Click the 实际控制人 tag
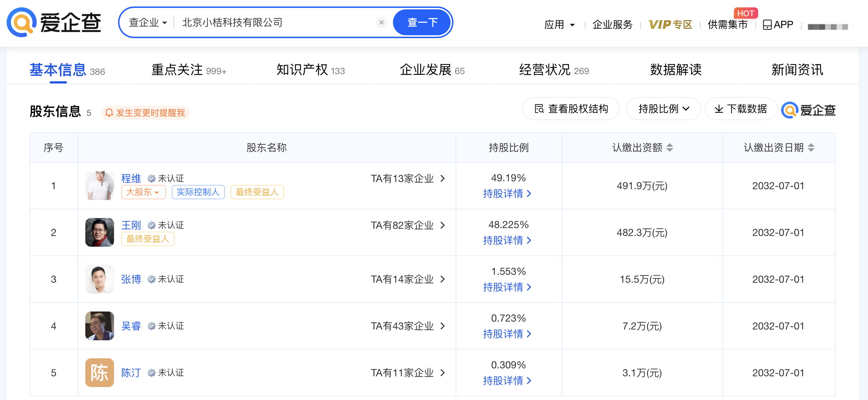This screenshot has height=400, width=868. click(x=198, y=192)
